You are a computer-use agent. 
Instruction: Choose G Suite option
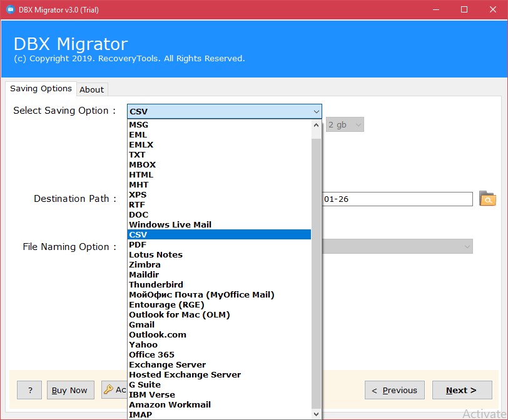[x=220, y=385]
